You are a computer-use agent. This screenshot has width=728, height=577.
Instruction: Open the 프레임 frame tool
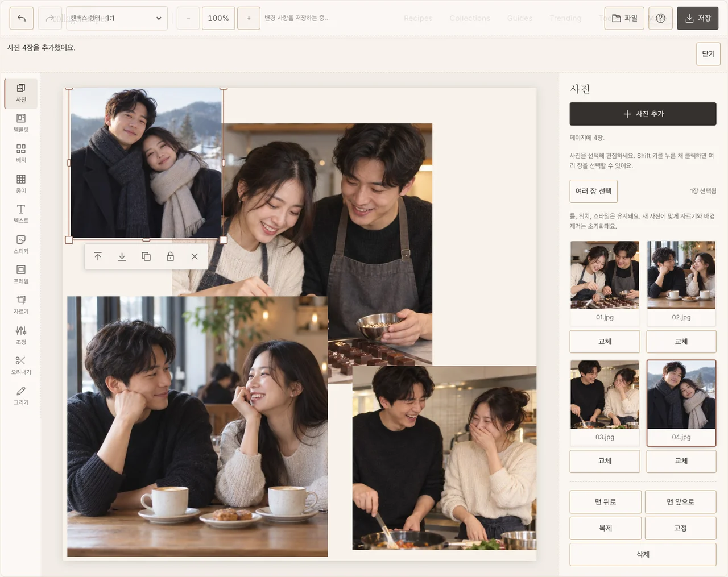[21, 275]
